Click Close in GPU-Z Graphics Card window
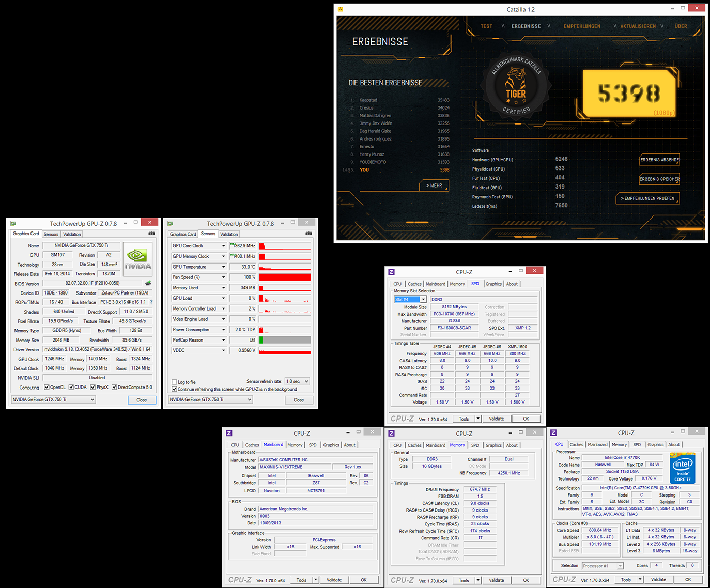The height and width of the screenshot is (588, 710). pyautogui.click(x=142, y=400)
